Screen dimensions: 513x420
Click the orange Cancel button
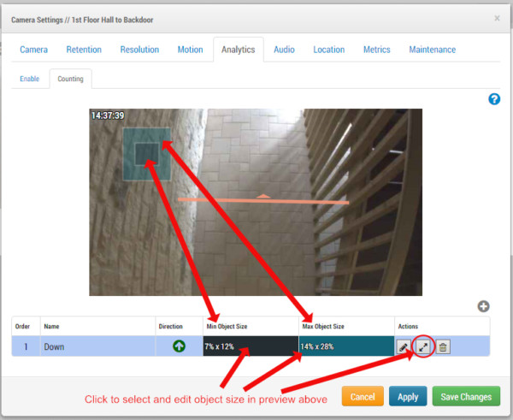[x=363, y=397]
